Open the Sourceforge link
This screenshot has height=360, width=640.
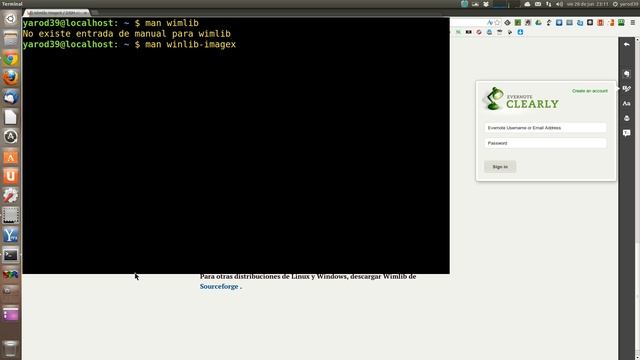(x=219, y=287)
